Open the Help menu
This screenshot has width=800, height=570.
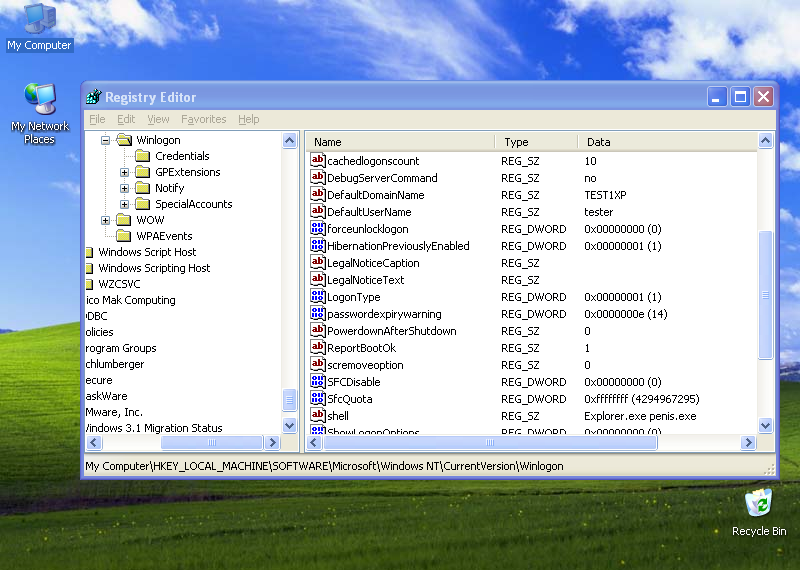(248, 119)
